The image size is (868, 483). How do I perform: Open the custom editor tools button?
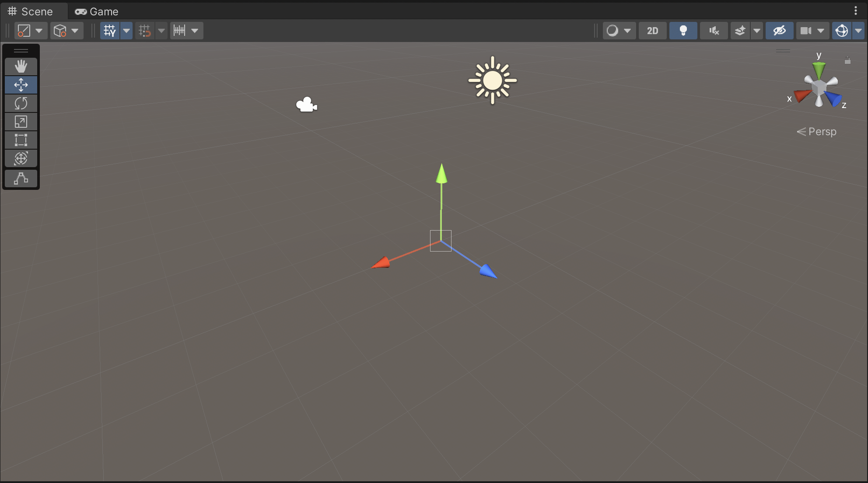click(21, 178)
